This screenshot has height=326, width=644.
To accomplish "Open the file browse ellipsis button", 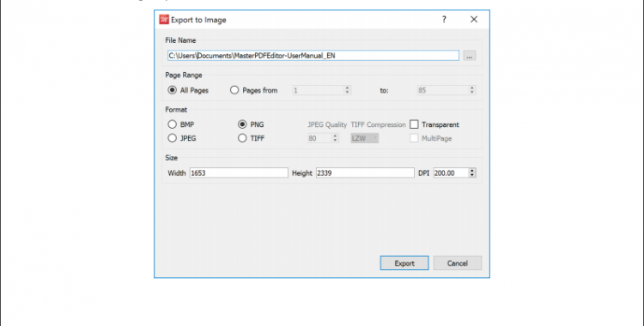I will (470, 56).
